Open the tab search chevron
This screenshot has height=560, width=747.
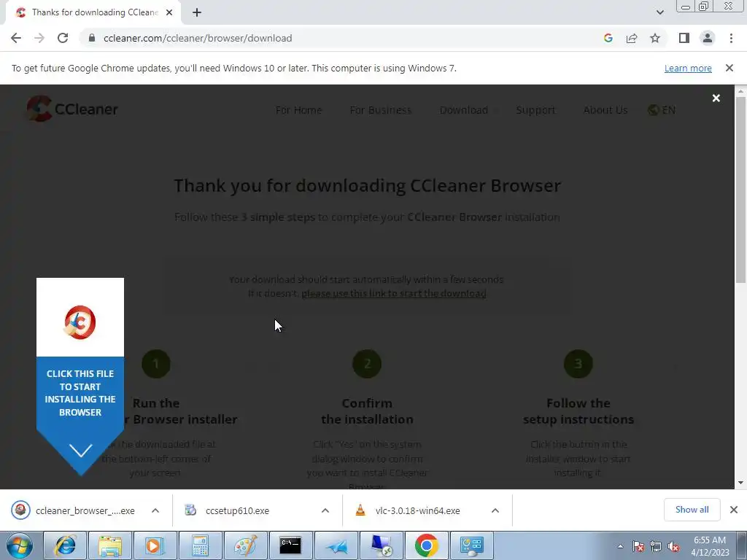point(659,13)
